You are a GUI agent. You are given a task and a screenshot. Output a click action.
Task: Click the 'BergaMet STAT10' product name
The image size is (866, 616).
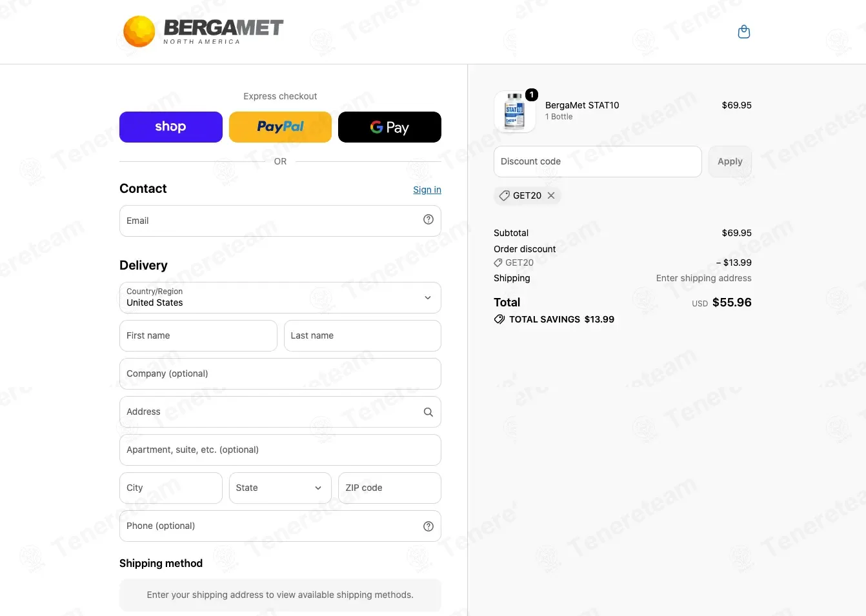pyautogui.click(x=582, y=105)
